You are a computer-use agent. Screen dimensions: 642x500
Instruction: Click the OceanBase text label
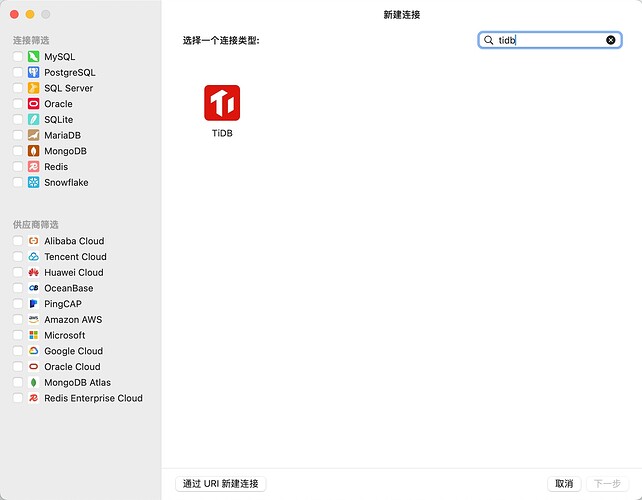click(x=69, y=288)
